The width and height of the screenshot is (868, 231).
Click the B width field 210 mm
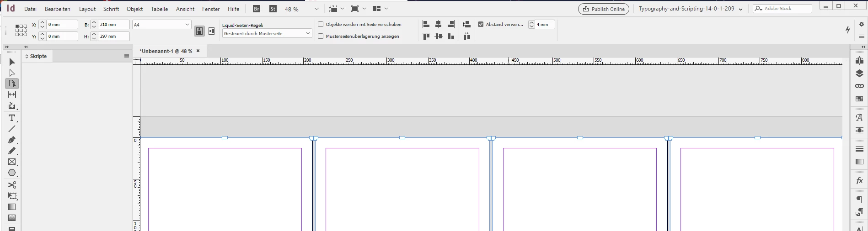coord(114,25)
